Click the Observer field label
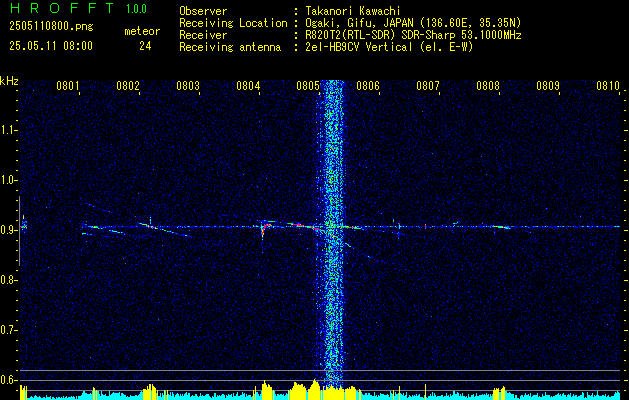Screen dimensions: 629x400 click(203, 12)
